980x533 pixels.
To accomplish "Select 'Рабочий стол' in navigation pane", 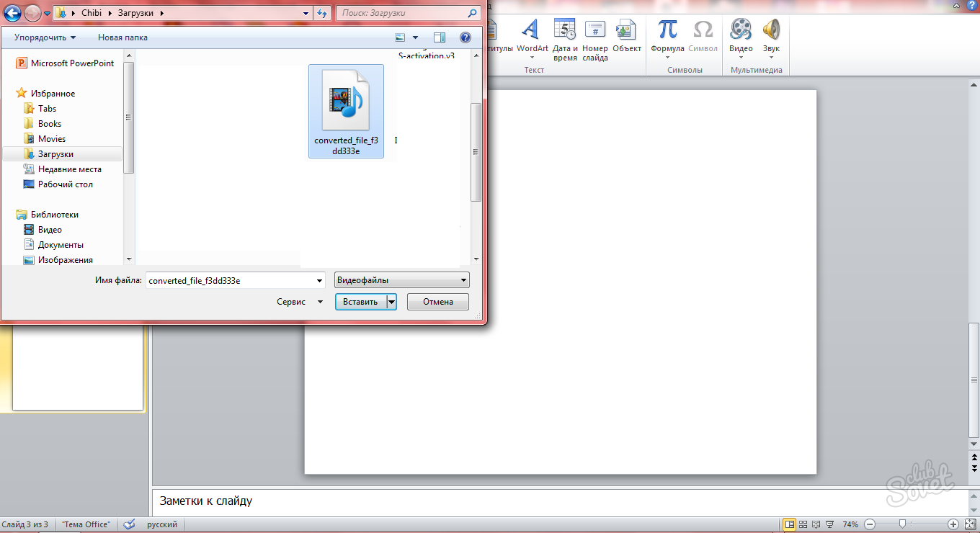I will (x=58, y=184).
